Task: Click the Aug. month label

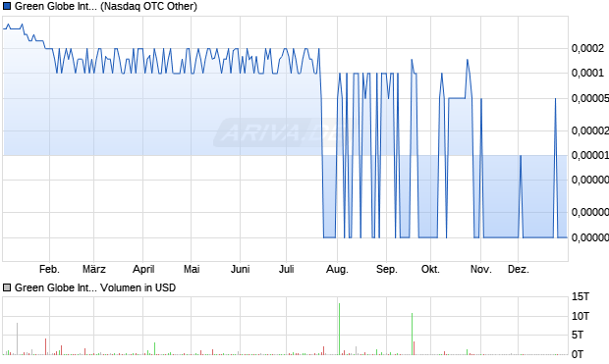Action: click(337, 269)
